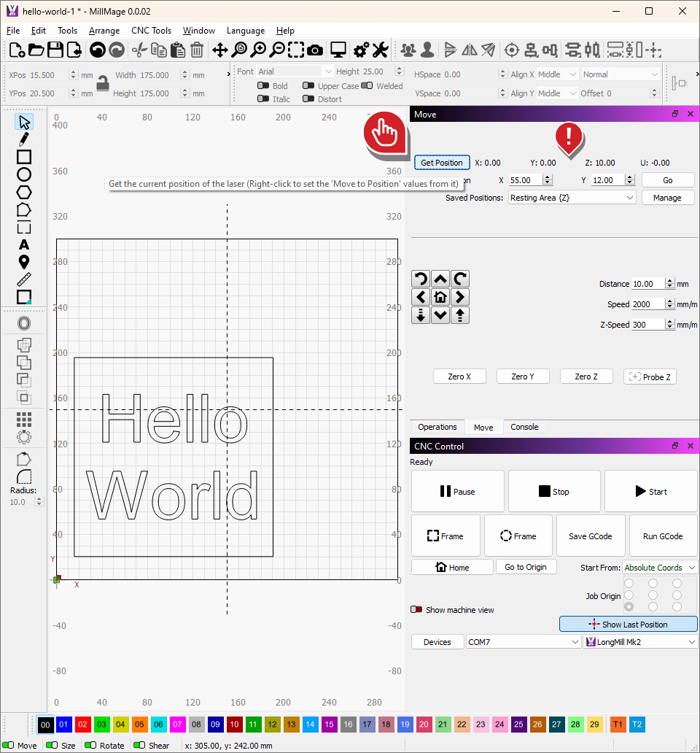The height and width of the screenshot is (753, 700).
Task: Switch to the Console tab
Action: (x=524, y=427)
